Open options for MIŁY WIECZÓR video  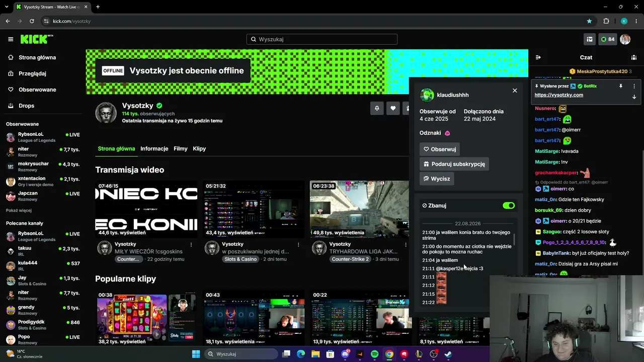pos(191,244)
